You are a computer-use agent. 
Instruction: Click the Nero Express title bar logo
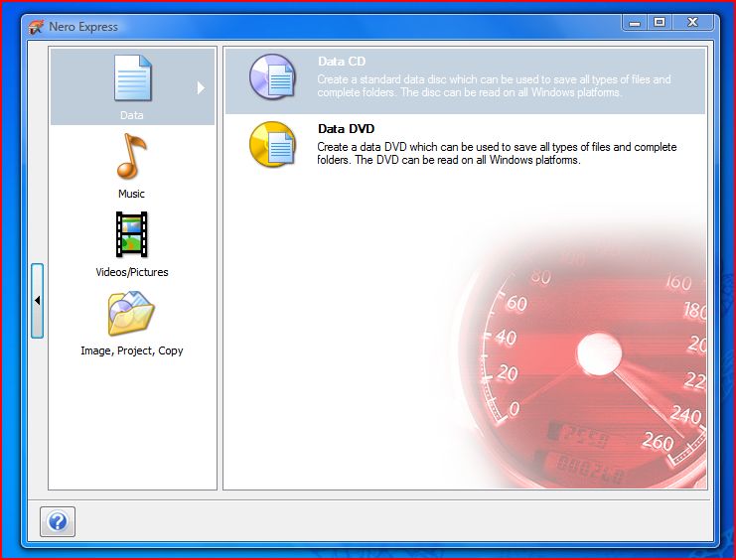tap(36, 27)
